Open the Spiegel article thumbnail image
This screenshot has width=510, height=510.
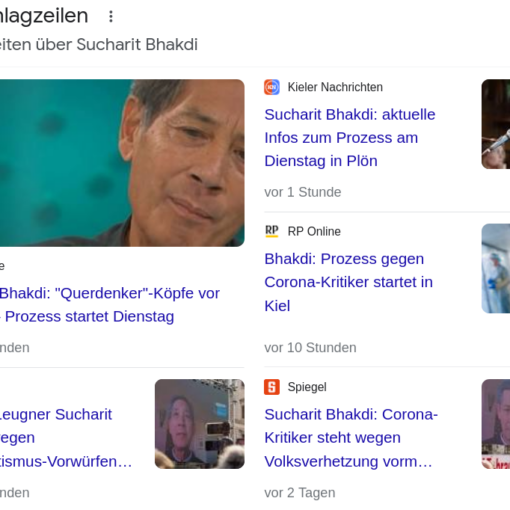(496, 424)
